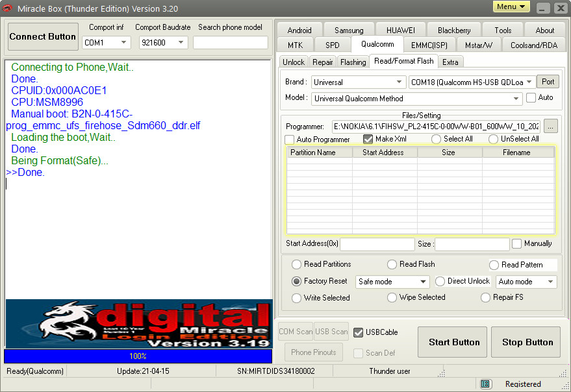571x392 pixels.
Task: Expand the Model Universal Qualcomm Method dropdown
Action: (516, 99)
